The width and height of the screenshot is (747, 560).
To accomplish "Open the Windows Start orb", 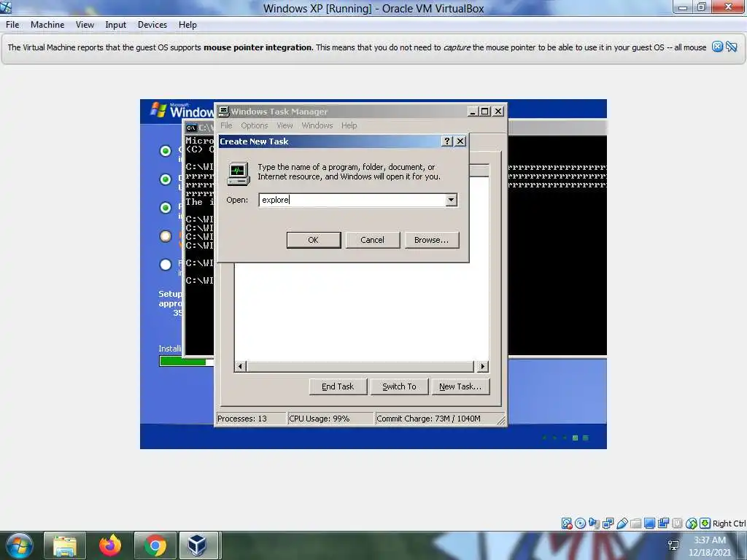I will (x=20, y=545).
